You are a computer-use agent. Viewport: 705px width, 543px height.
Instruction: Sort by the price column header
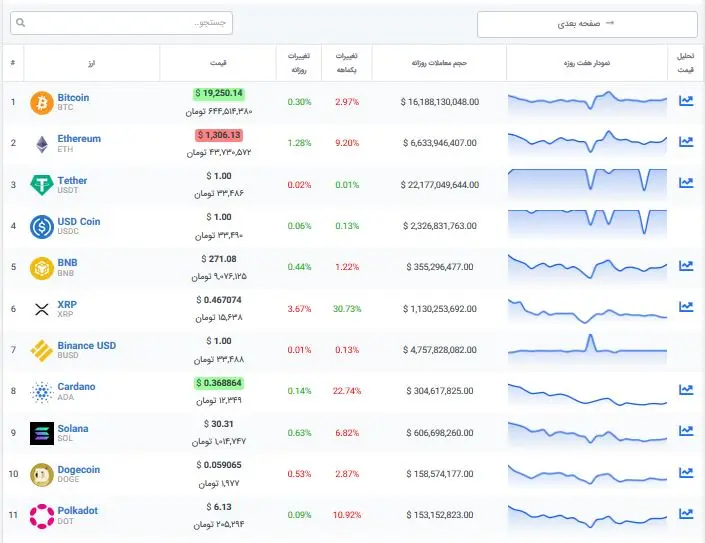218,63
